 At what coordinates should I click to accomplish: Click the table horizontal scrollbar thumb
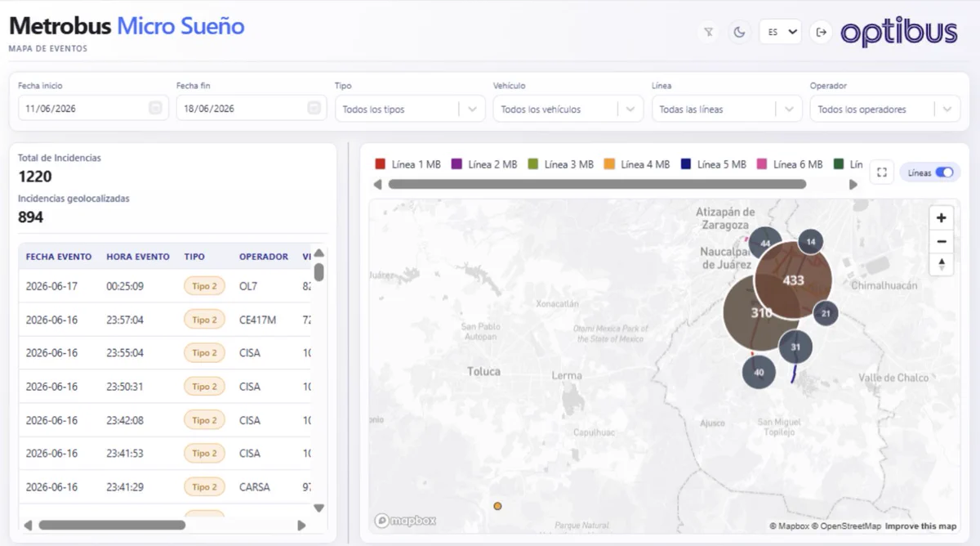click(x=112, y=525)
